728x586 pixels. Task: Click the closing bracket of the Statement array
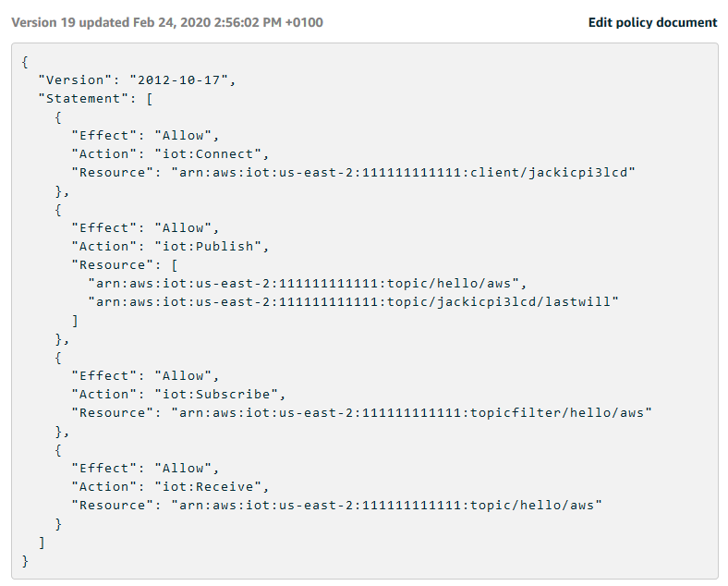point(42,543)
